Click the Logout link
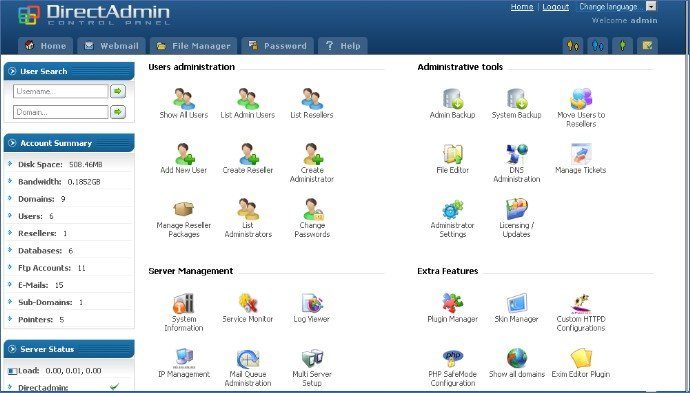 click(x=555, y=7)
